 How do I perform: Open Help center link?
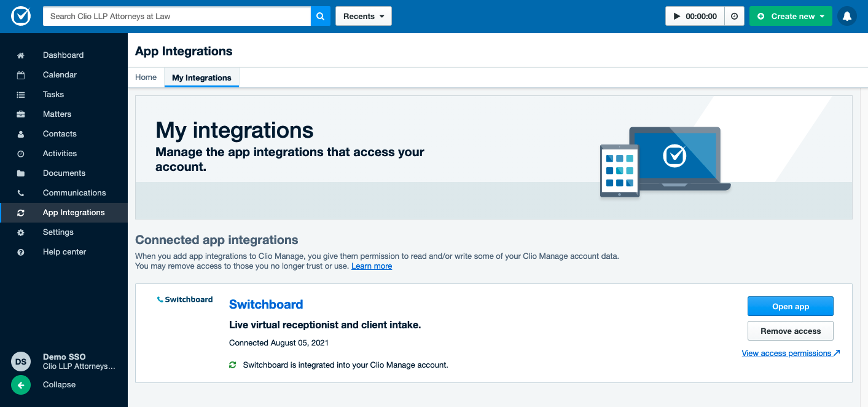click(64, 252)
